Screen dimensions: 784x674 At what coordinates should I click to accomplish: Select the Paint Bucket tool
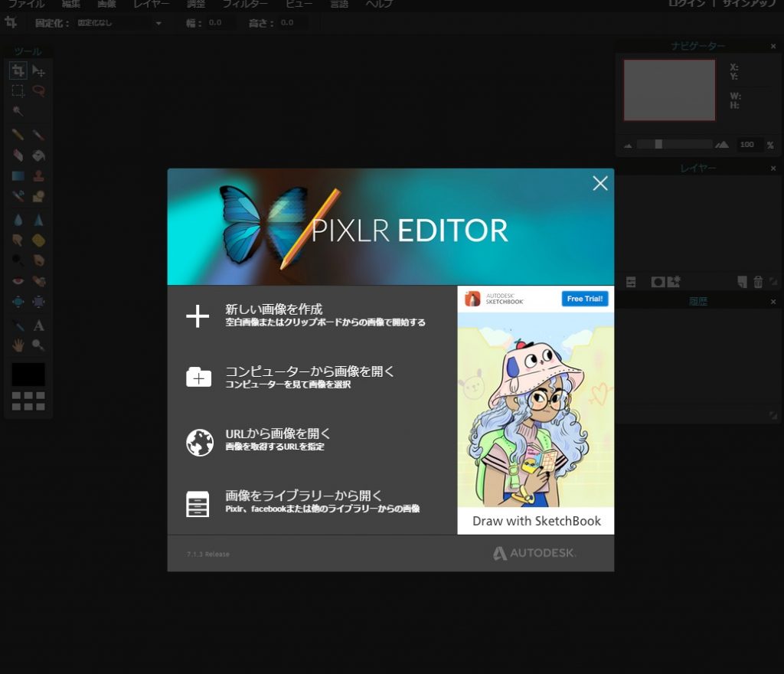[38, 155]
